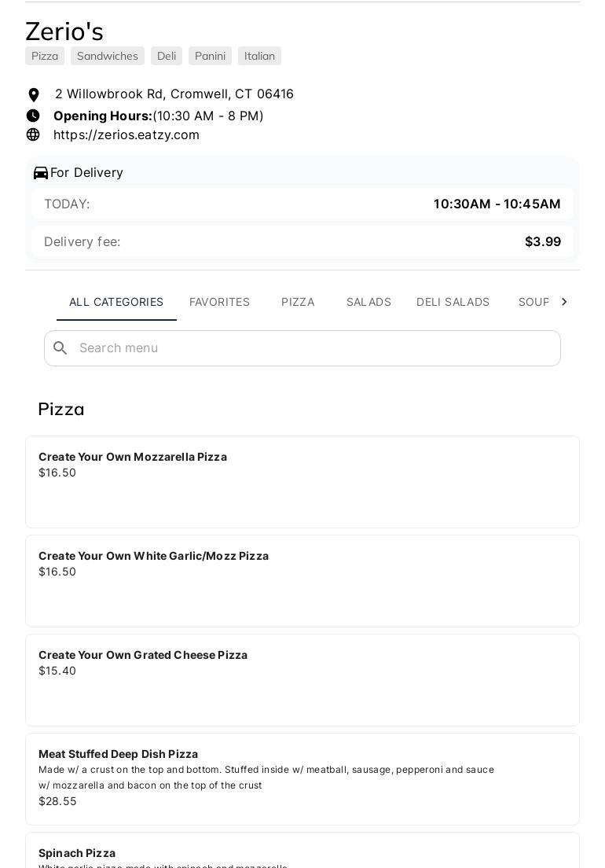This screenshot has height=868, width=605.
Task: Select the Pizza category tab
Action: (x=298, y=302)
